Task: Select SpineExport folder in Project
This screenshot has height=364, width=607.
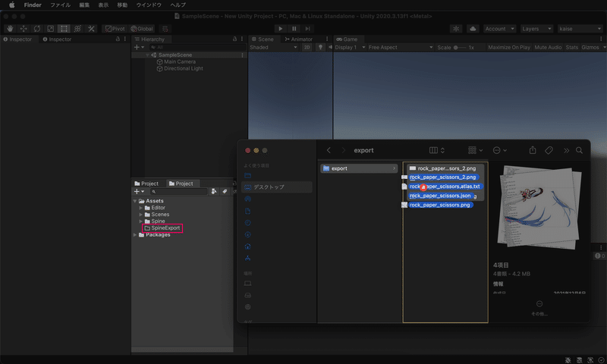Action: point(162,228)
